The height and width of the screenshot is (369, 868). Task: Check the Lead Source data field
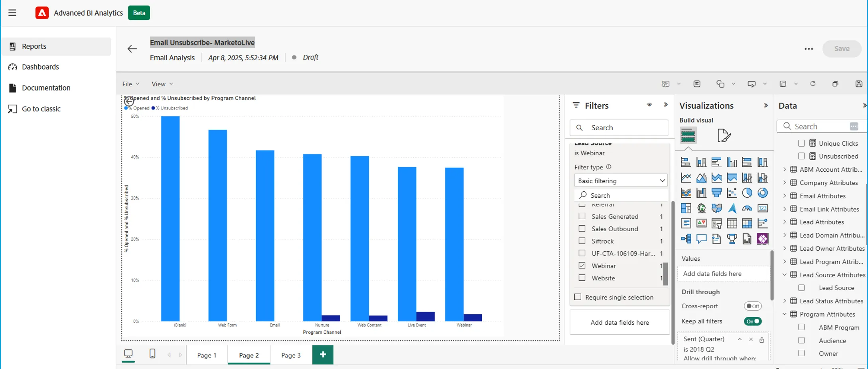801,288
